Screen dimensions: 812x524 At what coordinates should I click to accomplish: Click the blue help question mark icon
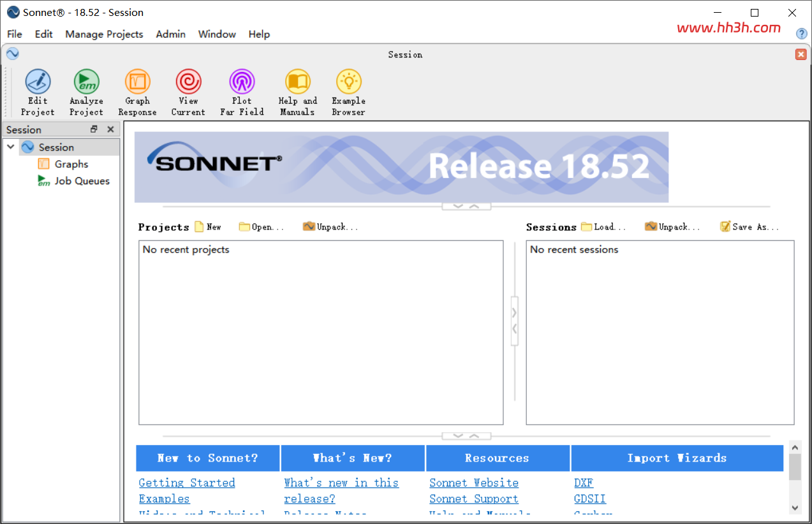tap(802, 33)
